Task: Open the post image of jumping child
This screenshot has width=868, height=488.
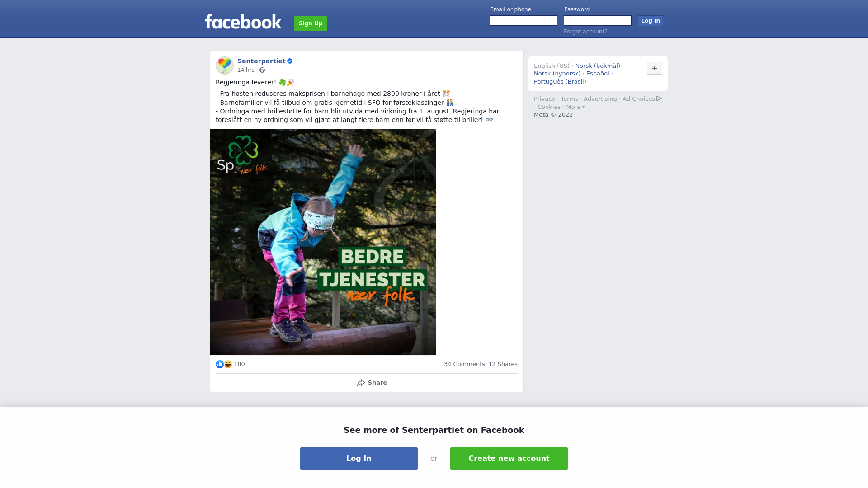Action: click(x=323, y=242)
